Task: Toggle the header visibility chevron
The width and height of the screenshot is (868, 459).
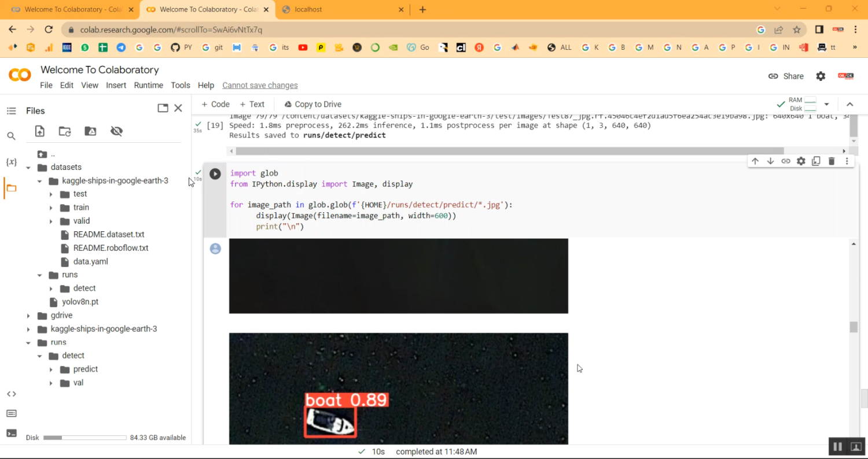Action: tap(849, 105)
